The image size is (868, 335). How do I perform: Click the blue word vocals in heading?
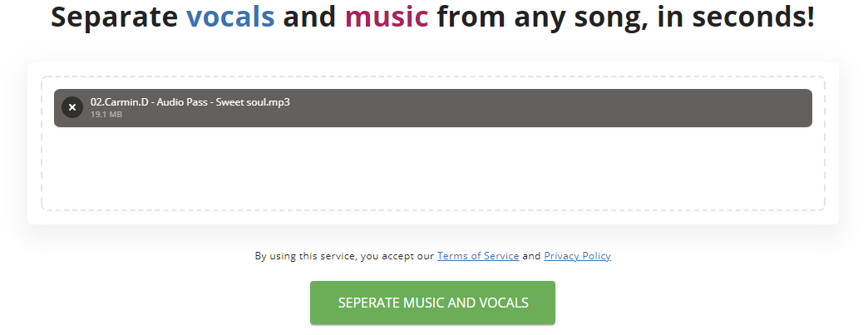point(230,17)
